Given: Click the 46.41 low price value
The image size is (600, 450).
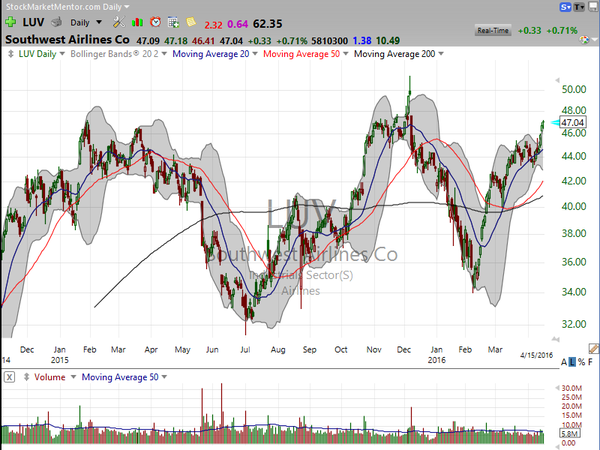Looking at the screenshot, I should 204,41.
